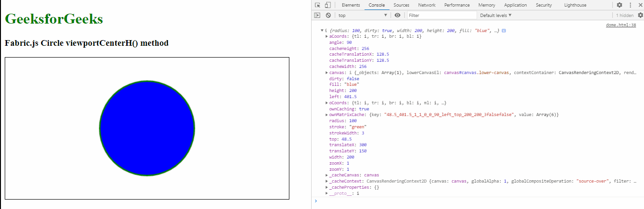644x209 pixels.
Task: Show the console sidebar icon
Action: pyautogui.click(x=318, y=15)
